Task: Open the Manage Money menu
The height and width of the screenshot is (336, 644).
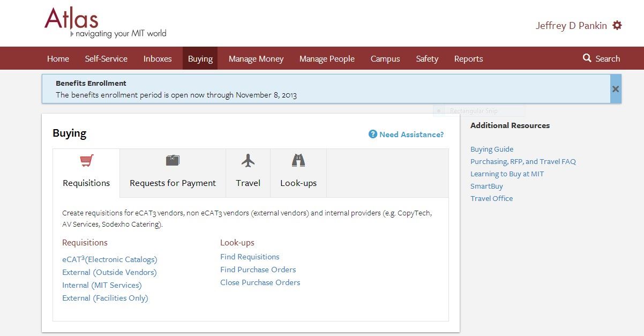Action: (256, 59)
